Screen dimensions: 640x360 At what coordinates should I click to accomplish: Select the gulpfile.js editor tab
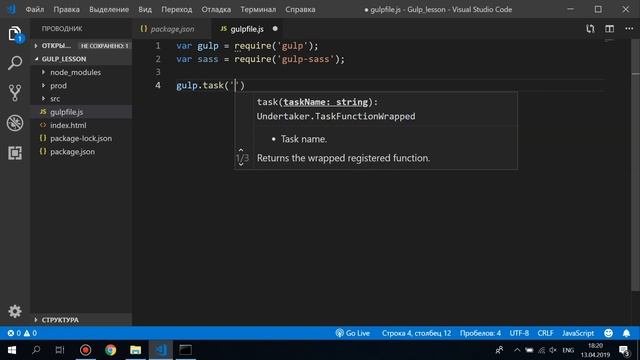click(247, 29)
